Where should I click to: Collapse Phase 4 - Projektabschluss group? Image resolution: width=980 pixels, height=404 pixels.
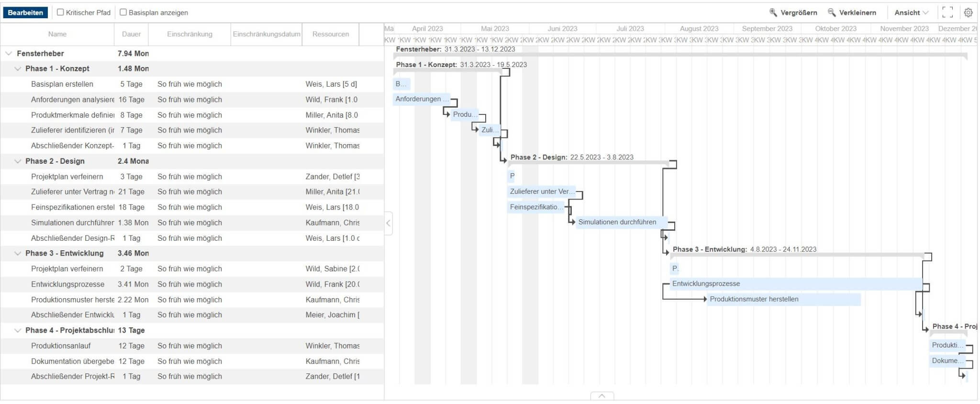(18, 330)
